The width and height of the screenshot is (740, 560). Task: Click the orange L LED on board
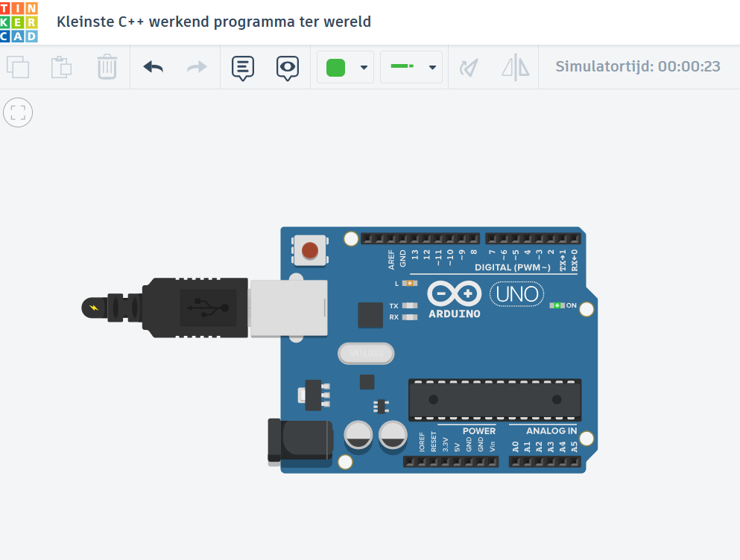410,283
